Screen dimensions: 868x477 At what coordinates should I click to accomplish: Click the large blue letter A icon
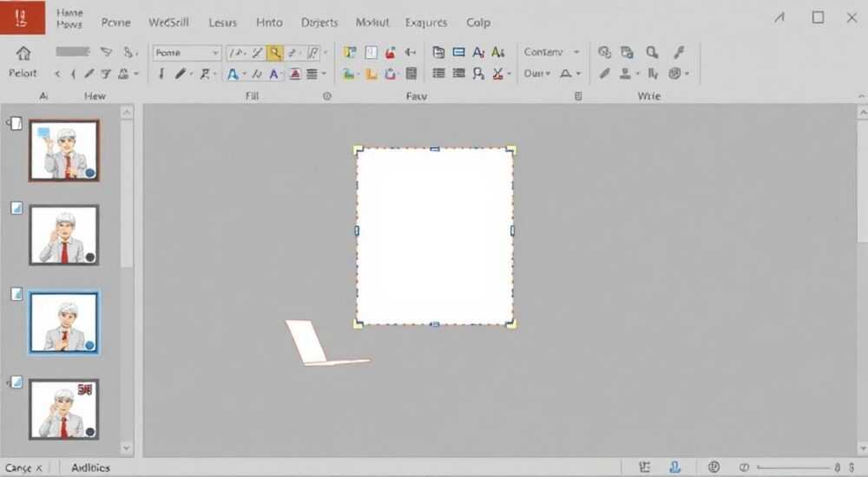click(x=233, y=74)
